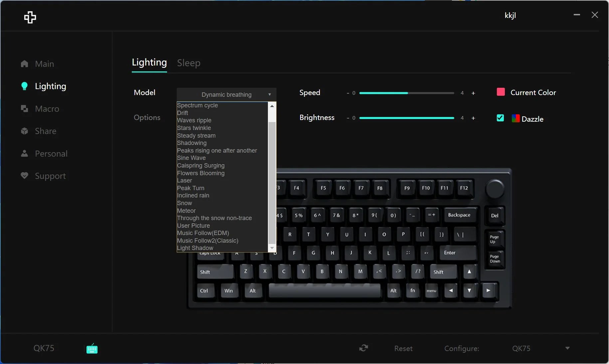Open the pink Current Color swatch
Image resolution: width=609 pixels, height=364 pixels.
[501, 92]
